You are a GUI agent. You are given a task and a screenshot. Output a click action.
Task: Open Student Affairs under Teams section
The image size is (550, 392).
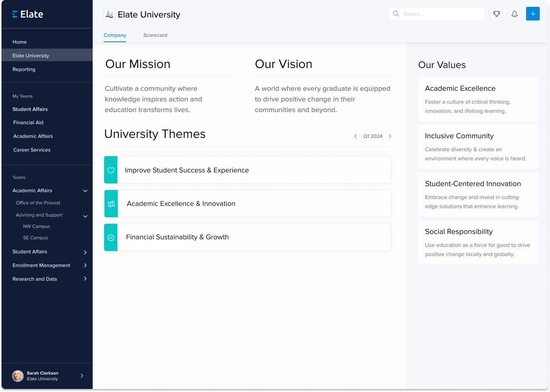pos(30,252)
